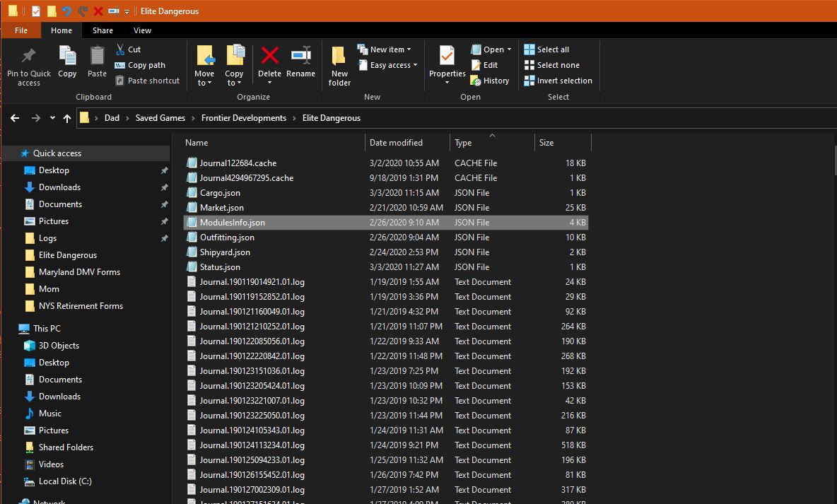This screenshot has width=837, height=504.
Task: Switch to the View tab
Action: [x=142, y=30]
